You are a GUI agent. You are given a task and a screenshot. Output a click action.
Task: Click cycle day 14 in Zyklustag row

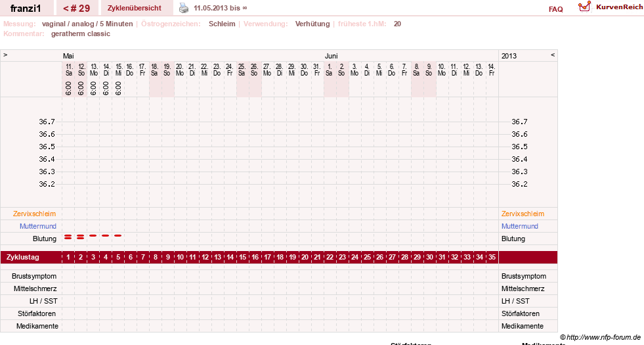click(x=230, y=257)
